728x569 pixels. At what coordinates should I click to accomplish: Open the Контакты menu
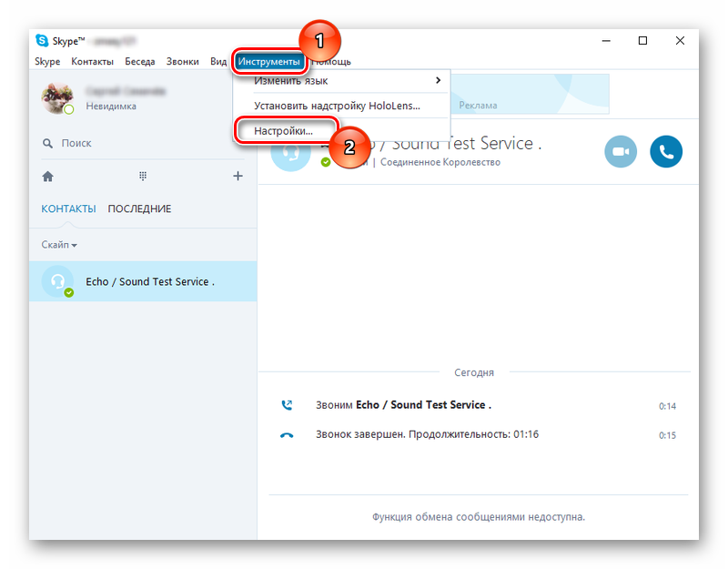(x=92, y=62)
